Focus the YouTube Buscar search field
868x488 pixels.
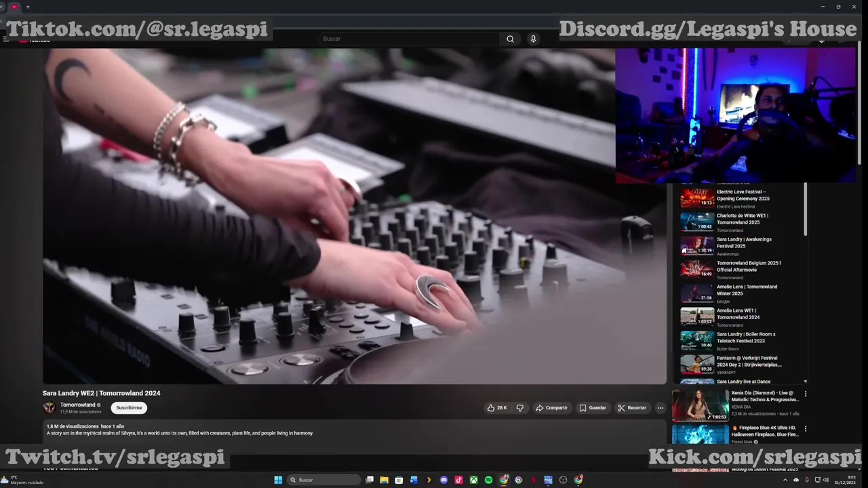[410, 39]
